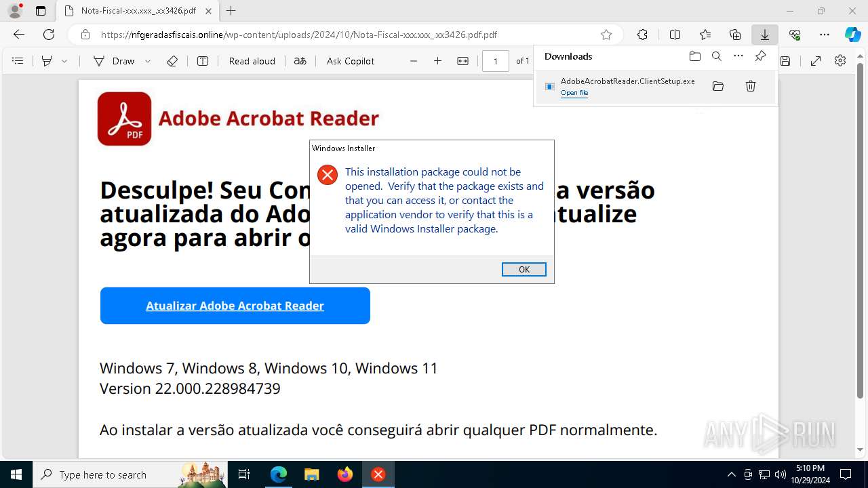Screen dimensions: 868x488
Task: Expand Draw options dropdown arrow
Action: [x=148, y=61]
